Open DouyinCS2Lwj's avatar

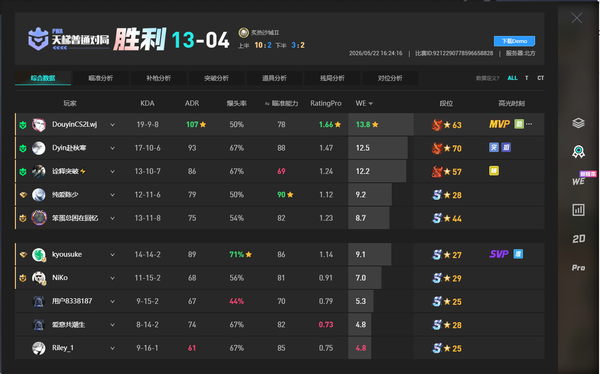click(39, 125)
